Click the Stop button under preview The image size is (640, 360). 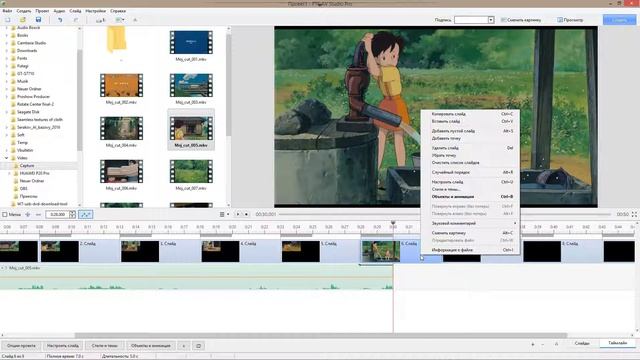(x=246, y=214)
